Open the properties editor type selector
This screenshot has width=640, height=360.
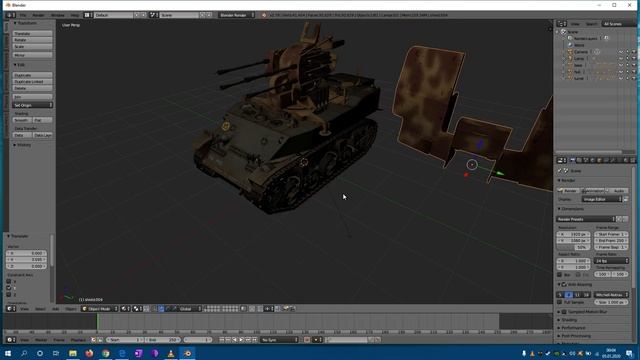tap(562, 160)
